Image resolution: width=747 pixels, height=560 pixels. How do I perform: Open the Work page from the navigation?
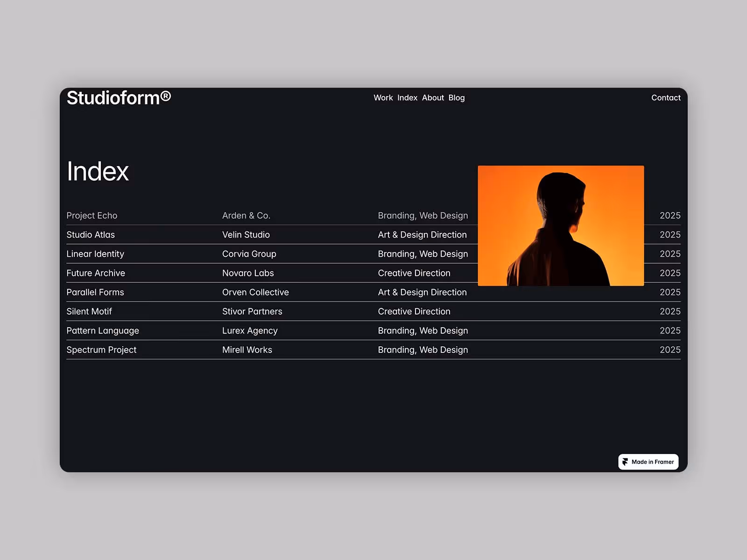pos(383,98)
